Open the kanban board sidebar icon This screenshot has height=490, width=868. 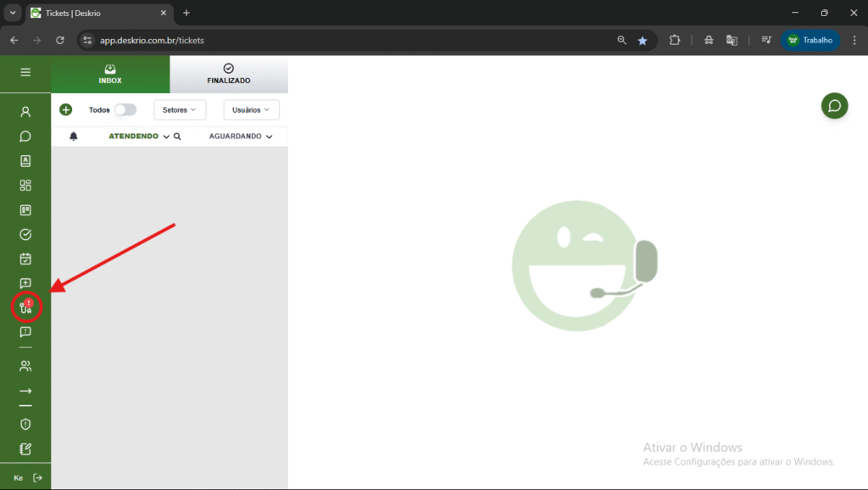(x=25, y=210)
